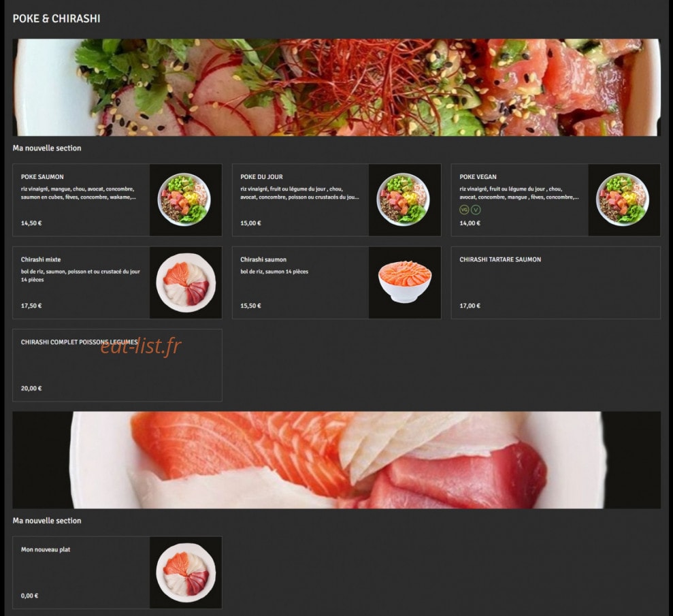Click the sashimi plate banner image

[x=336, y=460]
